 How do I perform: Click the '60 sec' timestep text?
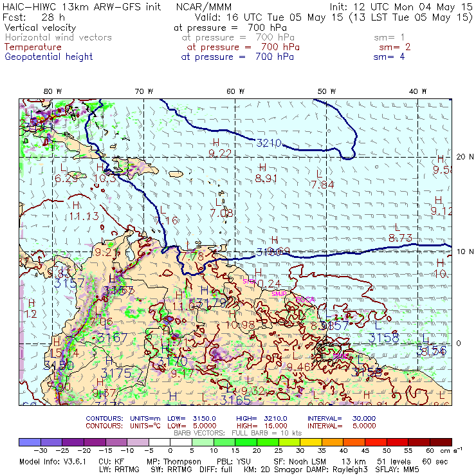(435, 462)
